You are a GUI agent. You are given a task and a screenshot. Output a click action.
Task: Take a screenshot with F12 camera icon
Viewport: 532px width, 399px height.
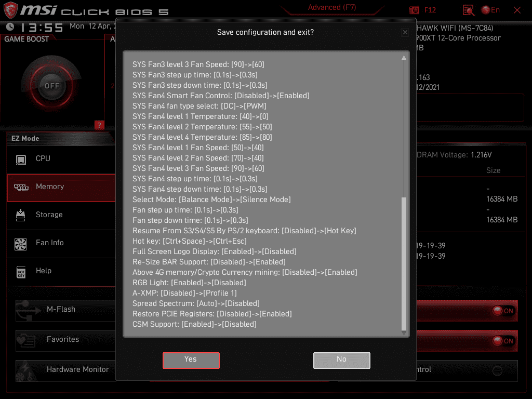click(414, 10)
